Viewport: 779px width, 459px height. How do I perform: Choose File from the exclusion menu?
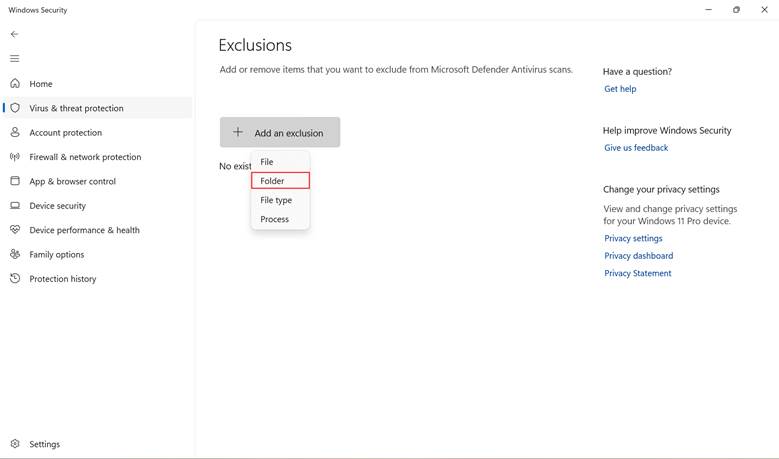[x=280, y=162]
